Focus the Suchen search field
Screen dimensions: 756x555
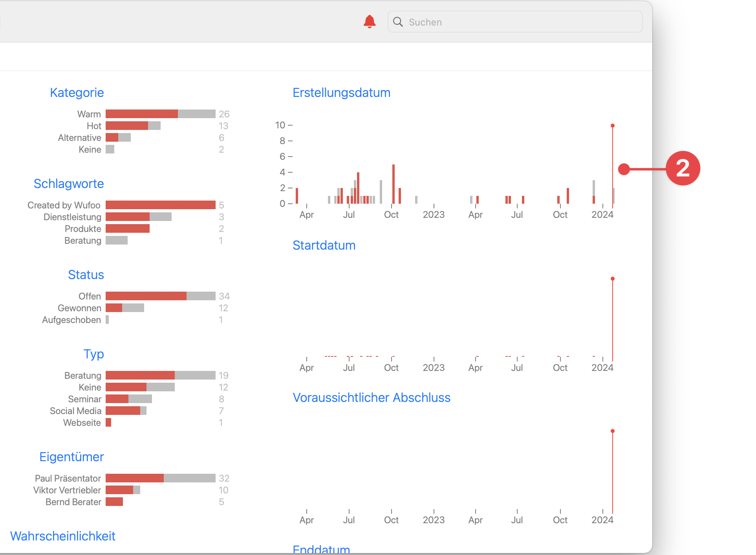(515, 22)
